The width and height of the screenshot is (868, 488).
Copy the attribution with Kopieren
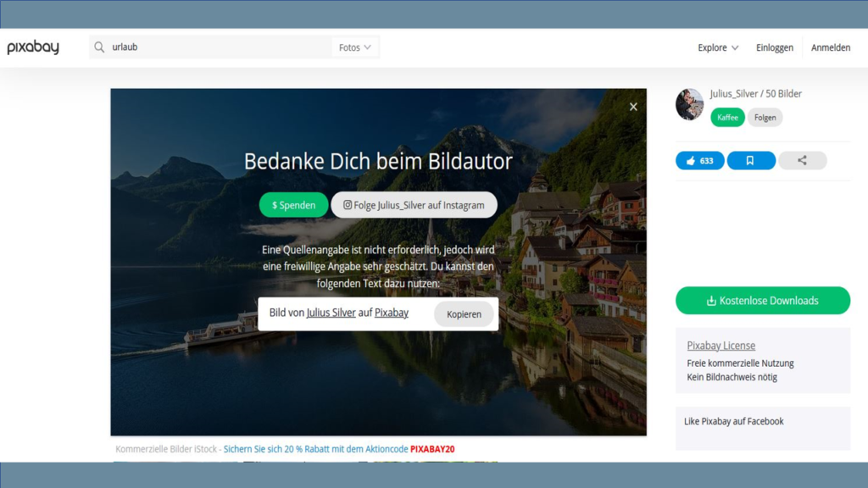[464, 313]
